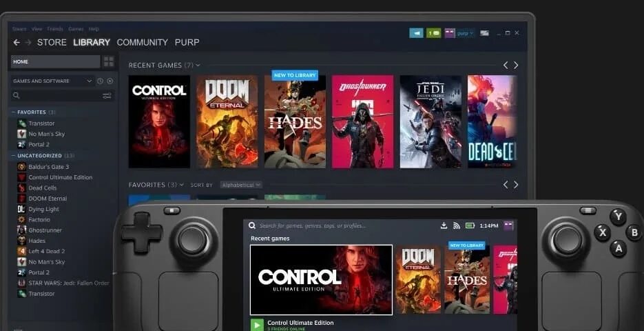The image size is (644, 331).
Task: Open DOOM Eternal cover in desktop Recent Games
Action: [227, 121]
